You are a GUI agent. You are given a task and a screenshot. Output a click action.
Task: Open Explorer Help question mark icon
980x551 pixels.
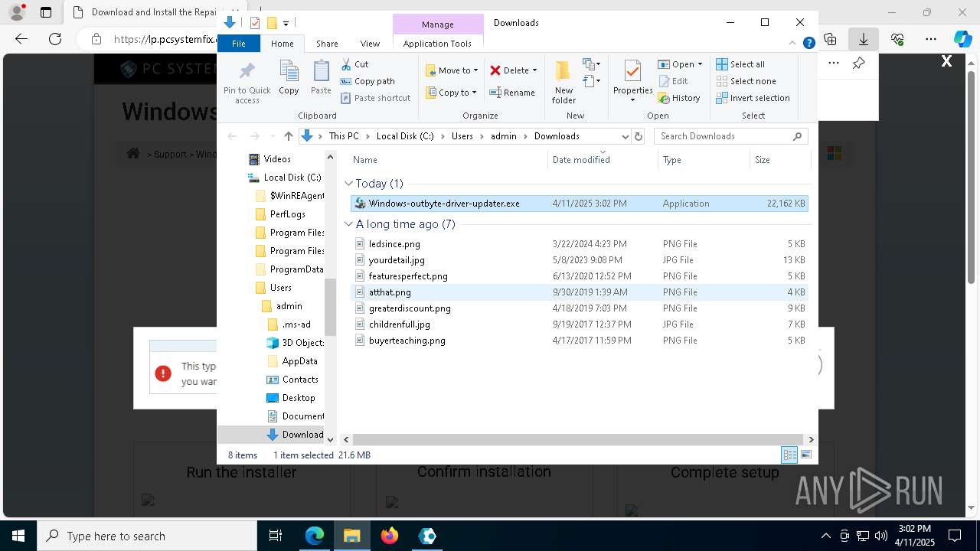coord(808,44)
